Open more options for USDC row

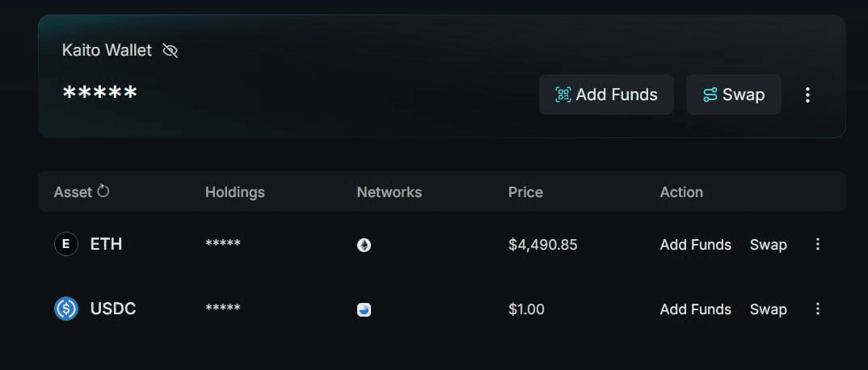click(x=818, y=309)
